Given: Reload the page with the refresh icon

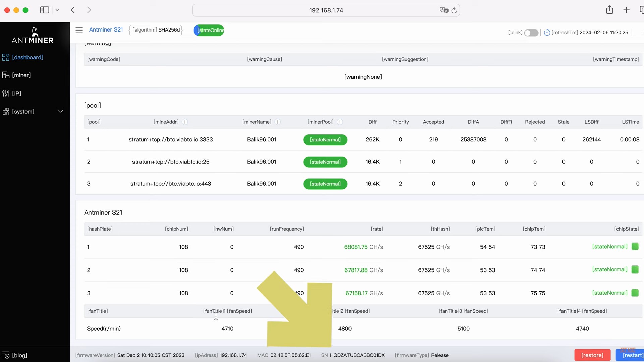Looking at the screenshot, I should point(454,10).
